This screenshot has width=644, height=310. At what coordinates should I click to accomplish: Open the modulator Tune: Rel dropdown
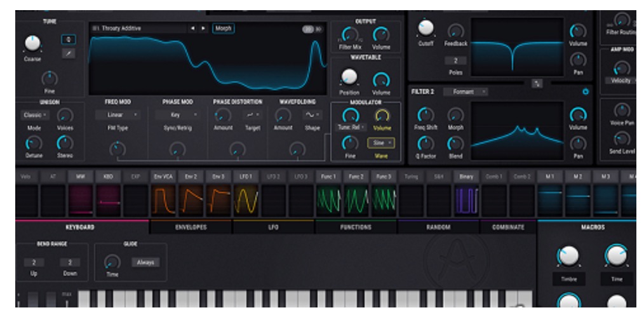pos(351,128)
